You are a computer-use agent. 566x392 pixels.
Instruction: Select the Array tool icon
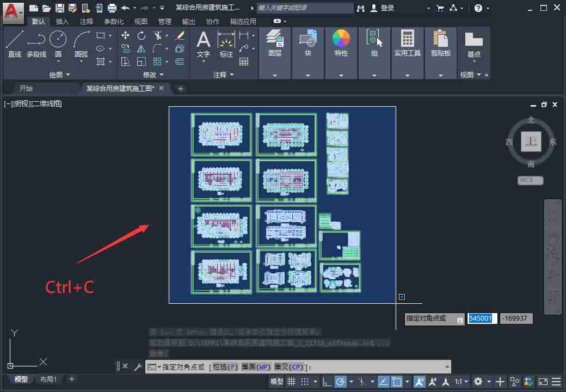(x=157, y=62)
